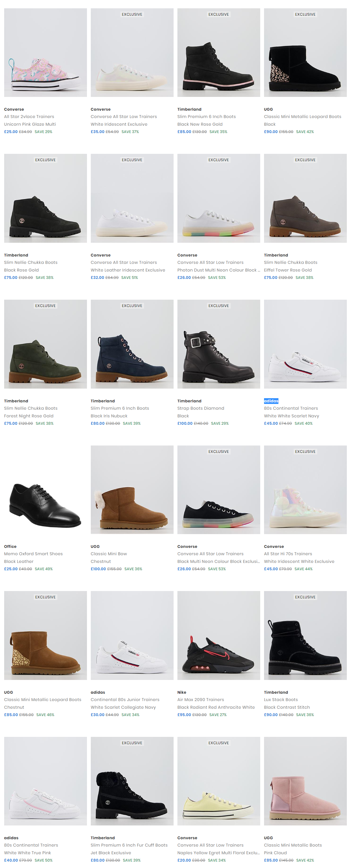
Task: Click the Nike brand name
Action: click(x=182, y=692)
